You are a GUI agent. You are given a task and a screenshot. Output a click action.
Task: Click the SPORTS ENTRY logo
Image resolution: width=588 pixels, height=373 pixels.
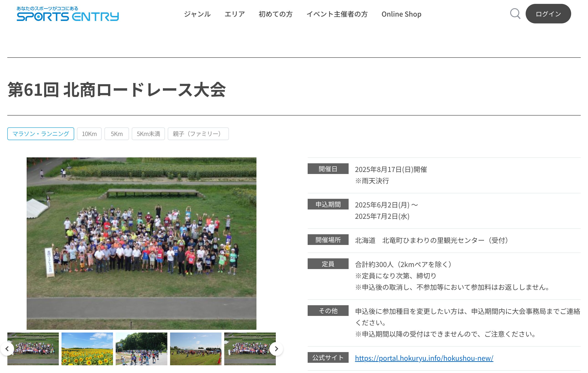68,14
